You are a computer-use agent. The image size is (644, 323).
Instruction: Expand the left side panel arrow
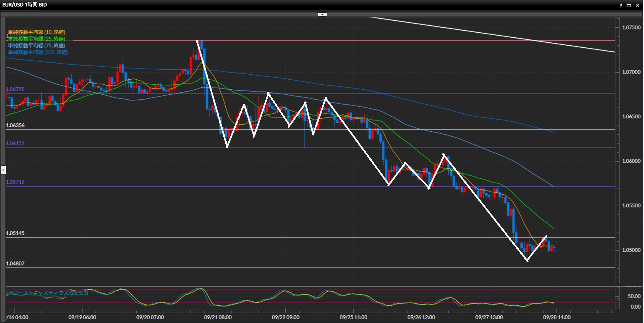[3, 170]
